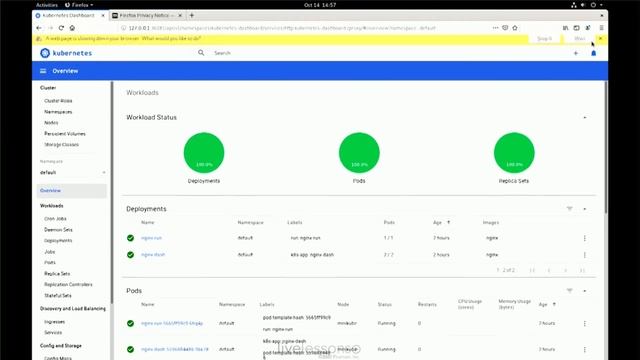Click the first deployment name link
This screenshot has height=360, width=640.
click(x=151, y=238)
